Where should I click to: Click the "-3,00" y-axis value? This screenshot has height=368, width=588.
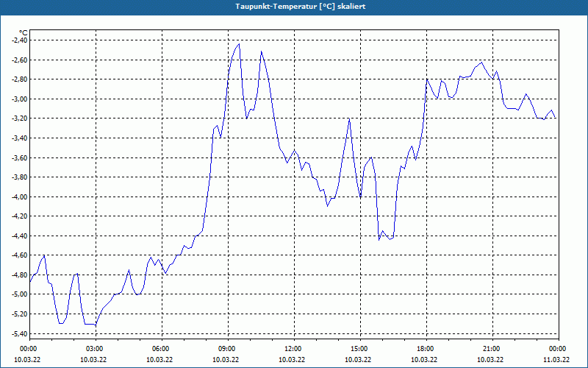click(18, 99)
